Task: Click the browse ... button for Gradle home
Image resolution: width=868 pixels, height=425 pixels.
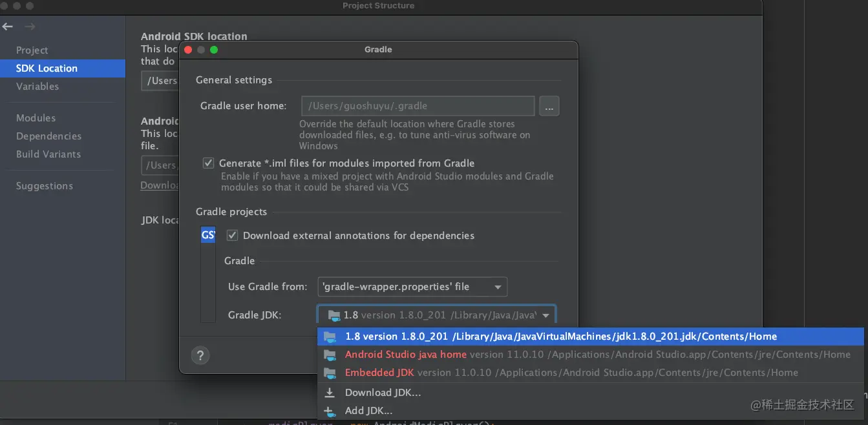Action: 549,106
